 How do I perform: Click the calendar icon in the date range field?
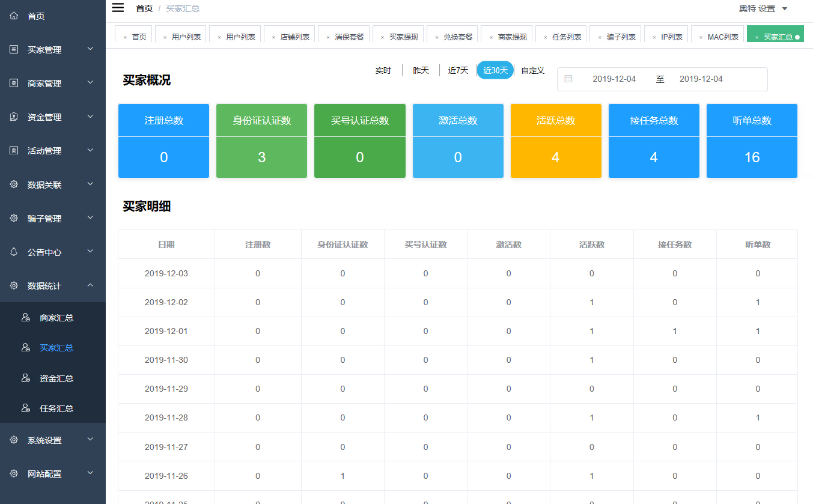point(568,79)
